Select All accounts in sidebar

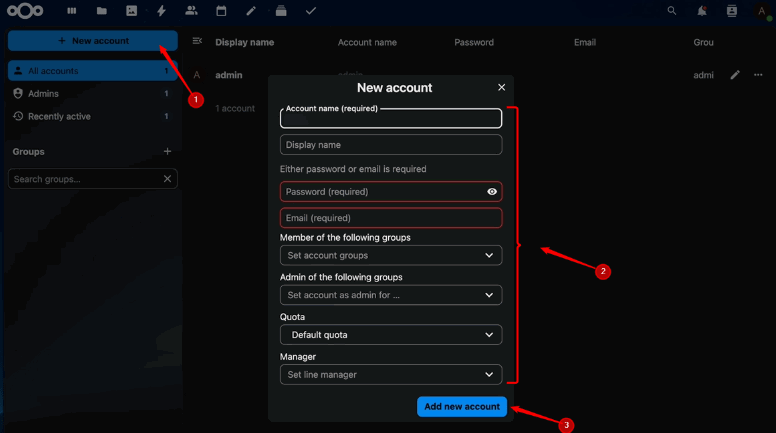93,71
